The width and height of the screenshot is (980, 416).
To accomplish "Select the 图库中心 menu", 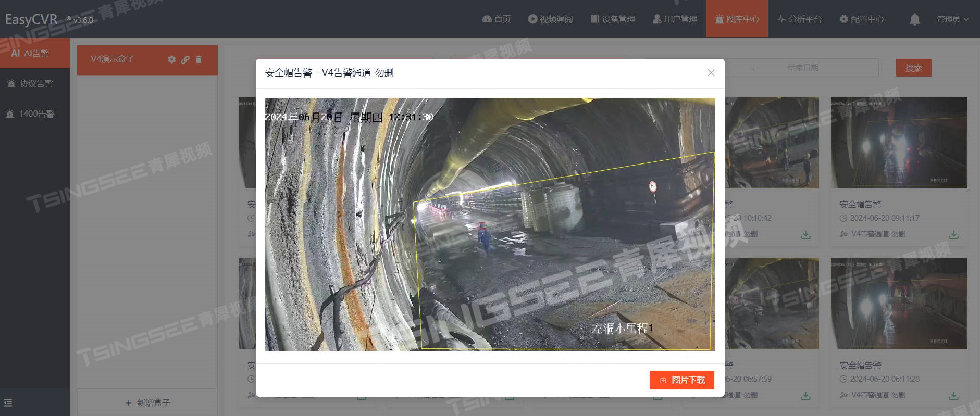I will pyautogui.click(x=737, y=19).
